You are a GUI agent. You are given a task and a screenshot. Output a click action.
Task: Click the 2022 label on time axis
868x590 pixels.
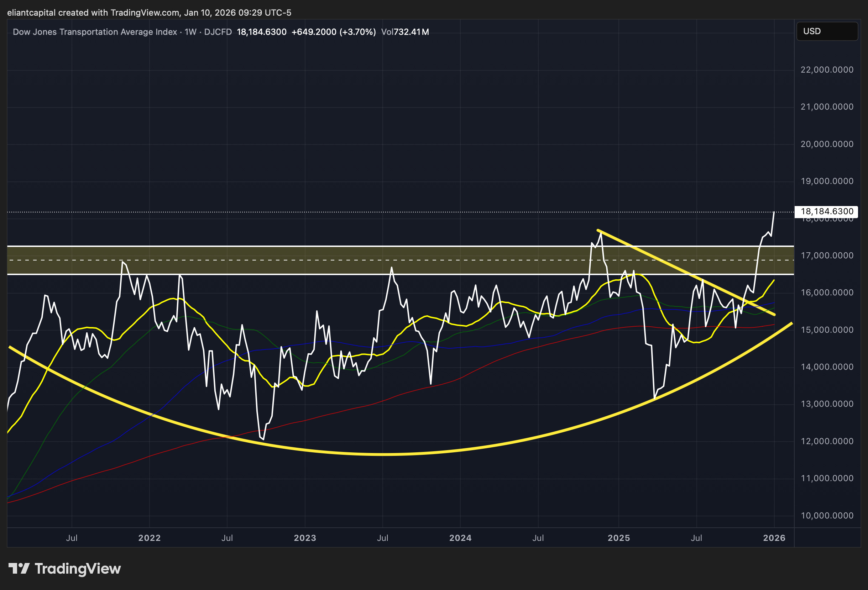point(150,538)
